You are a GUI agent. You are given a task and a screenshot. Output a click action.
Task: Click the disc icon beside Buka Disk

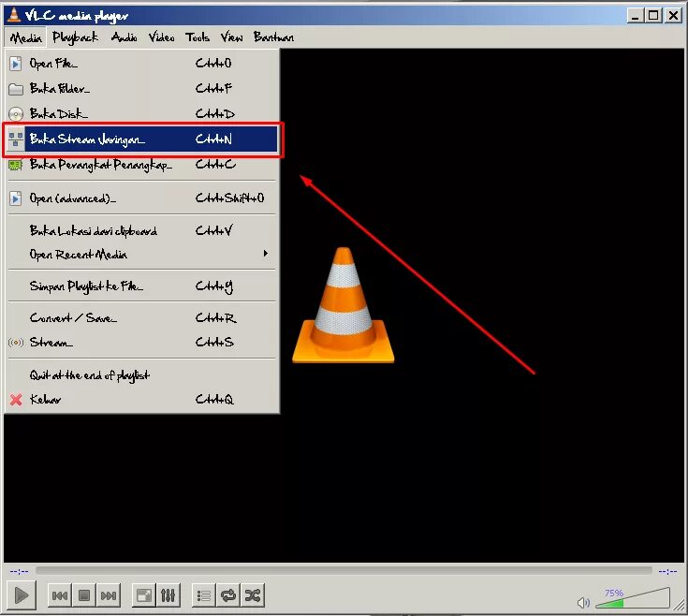(x=16, y=114)
